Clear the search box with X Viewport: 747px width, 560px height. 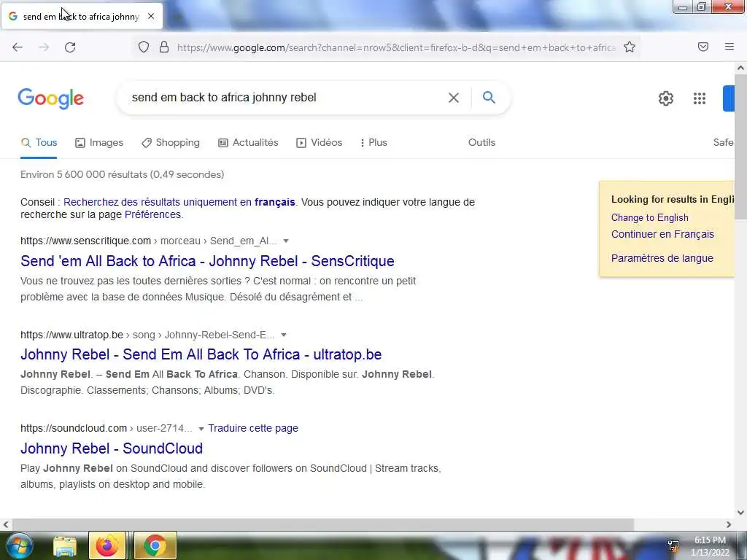pyautogui.click(x=454, y=98)
